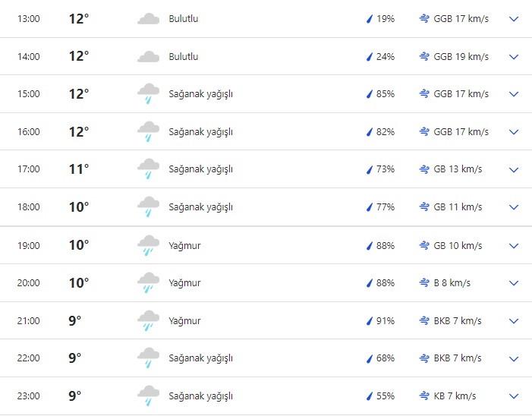The width and height of the screenshot is (532, 416).
Task: Expand the 23:00 forecast chevron
Action: click(x=514, y=396)
